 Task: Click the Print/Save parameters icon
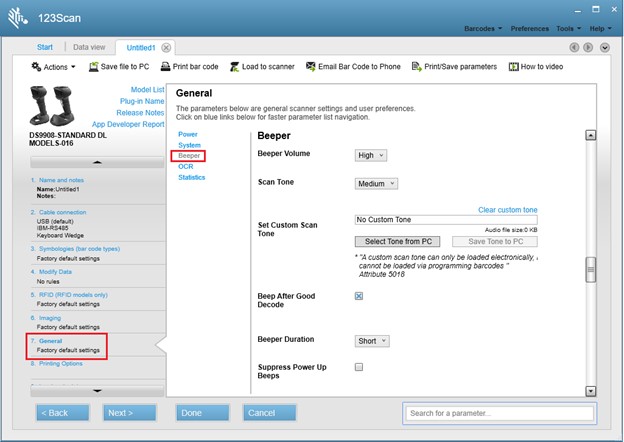[x=416, y=67]
